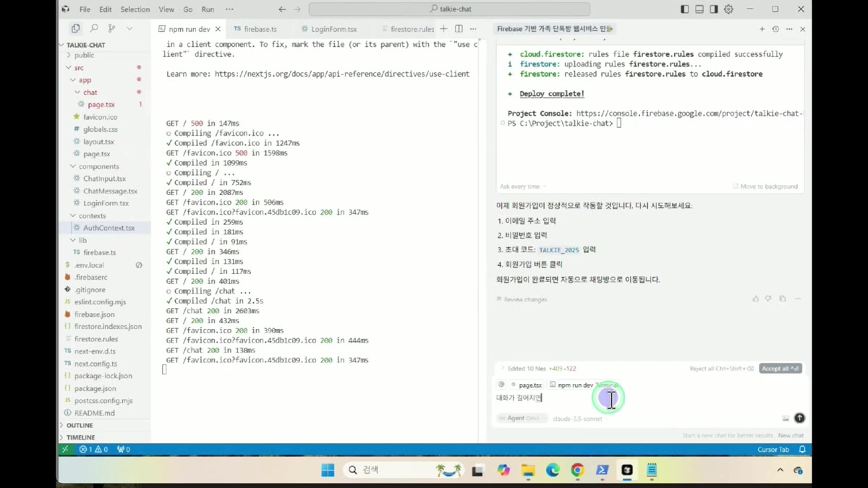Open the View menu
This screenshot has width=868, height=488.
166,9
